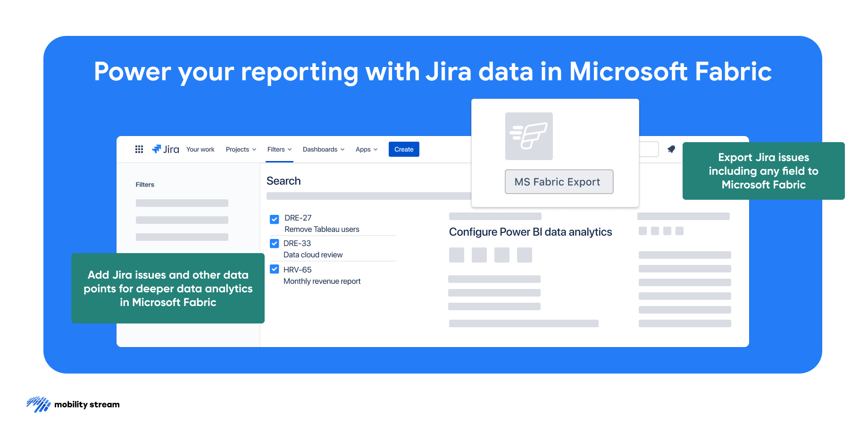Viewport: 868px width, 425px height.
Task: Expand the Projects dropdown menu
Action: pos(241,149)
